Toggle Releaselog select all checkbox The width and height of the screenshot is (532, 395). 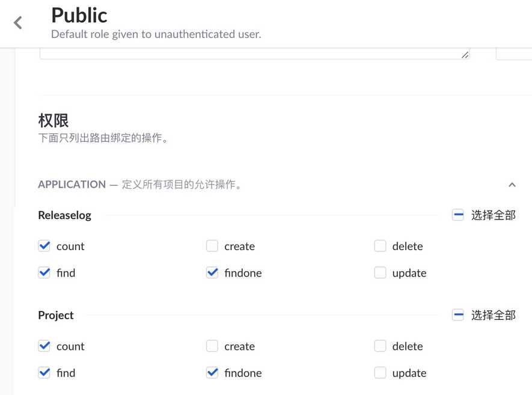point(458,215)
